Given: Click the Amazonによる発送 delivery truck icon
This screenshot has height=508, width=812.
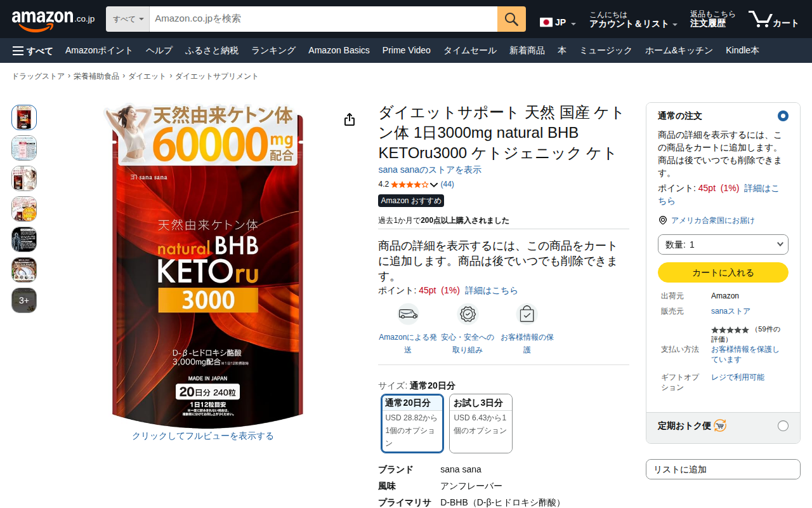Looking at the screenshot, I should click(x=408, y=314).
